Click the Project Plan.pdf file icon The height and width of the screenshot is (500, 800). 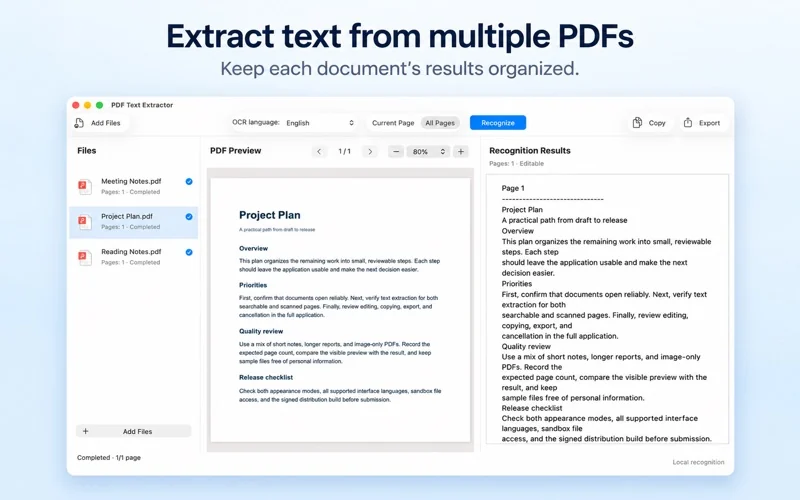tap(85, 221)
